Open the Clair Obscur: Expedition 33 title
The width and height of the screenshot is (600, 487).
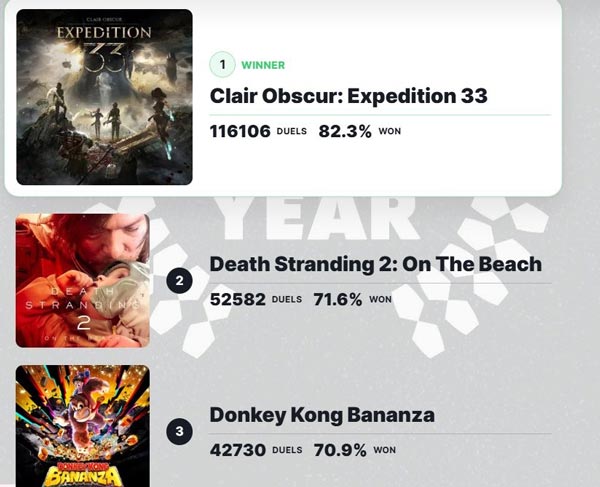coord(348,96)
